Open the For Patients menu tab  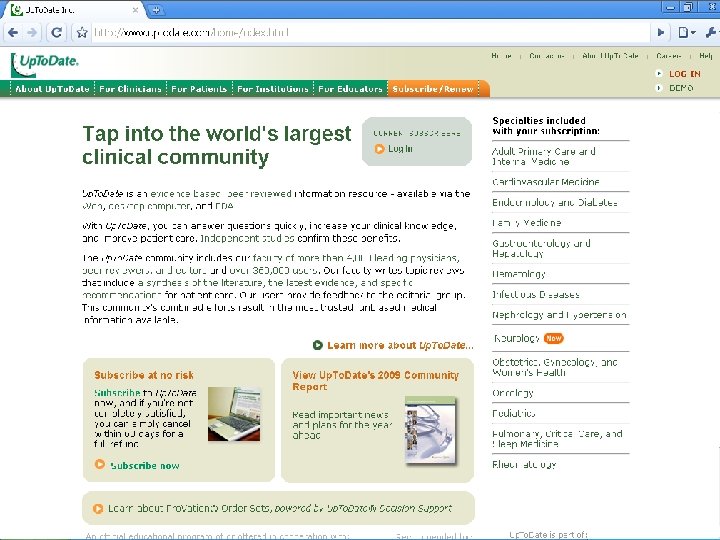[199, 89]
